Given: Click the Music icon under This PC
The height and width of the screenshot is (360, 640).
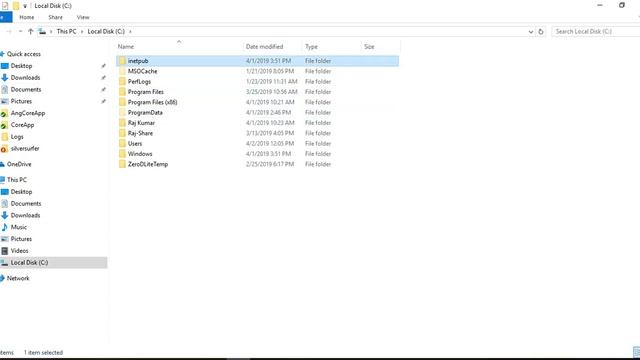Looking at the screenshot, I should point(4,227).
